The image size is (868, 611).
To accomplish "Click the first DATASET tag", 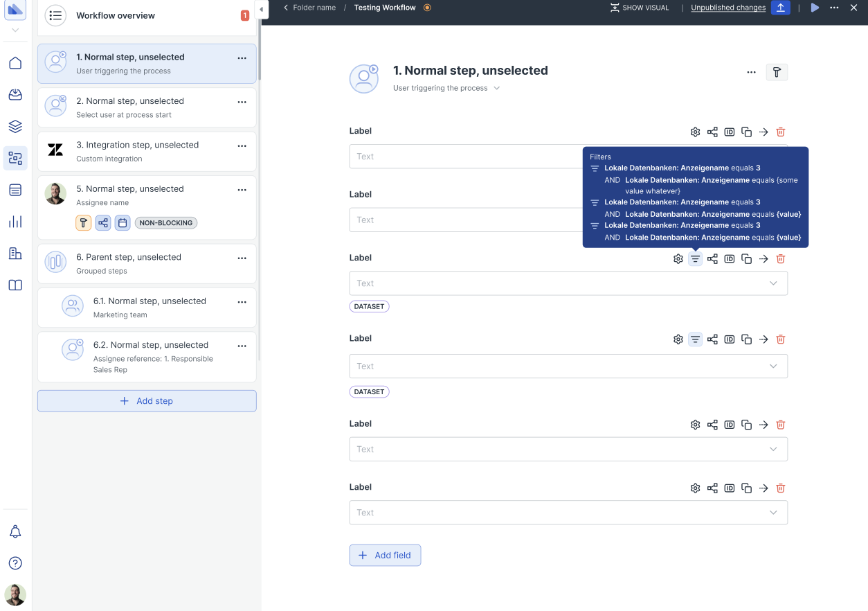I will [x=370, y=306].
